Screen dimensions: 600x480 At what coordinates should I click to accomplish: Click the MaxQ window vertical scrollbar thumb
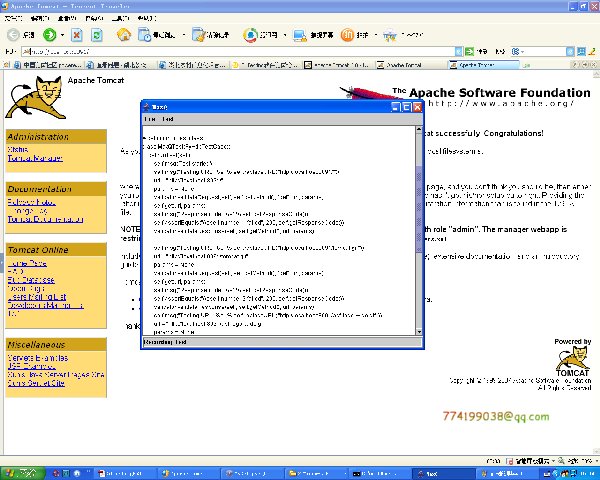pos(419,209)
